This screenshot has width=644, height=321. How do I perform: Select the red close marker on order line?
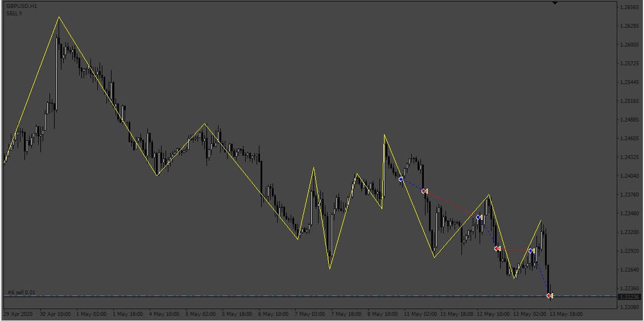pyautogui.click(x=550, y=295)
